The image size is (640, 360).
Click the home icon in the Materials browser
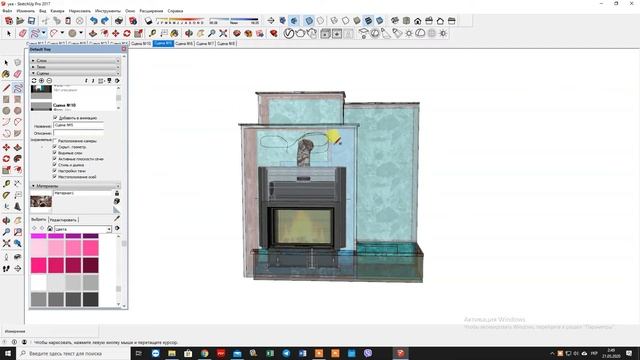(50, 229)
